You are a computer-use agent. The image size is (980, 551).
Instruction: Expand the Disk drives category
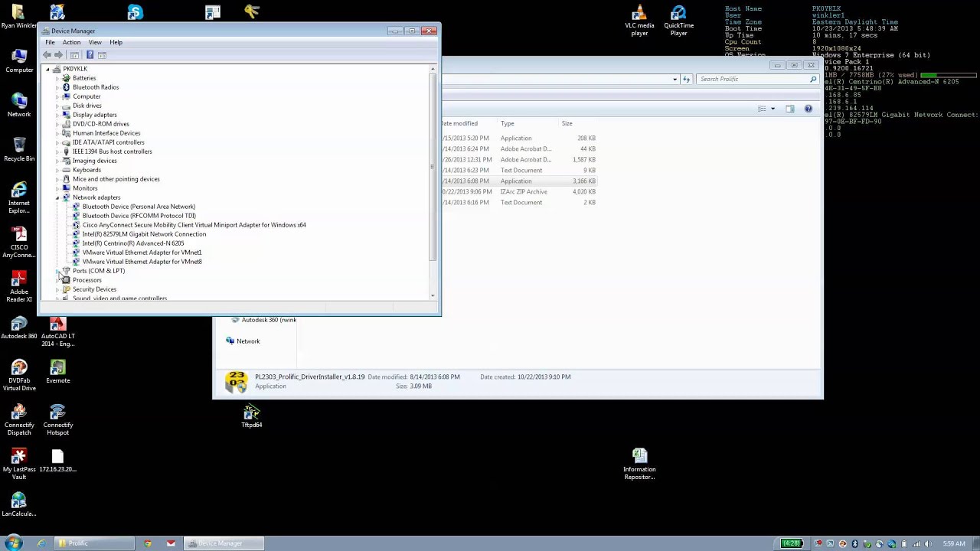[x=57, y=106]
